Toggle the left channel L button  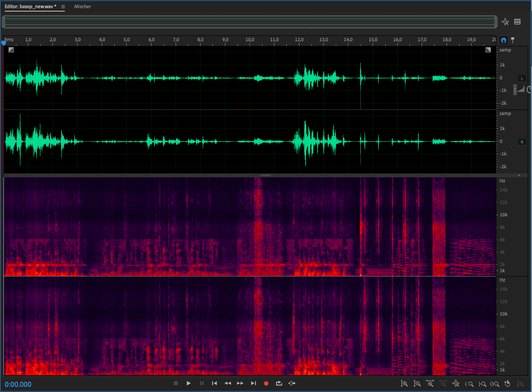point(522,78)
